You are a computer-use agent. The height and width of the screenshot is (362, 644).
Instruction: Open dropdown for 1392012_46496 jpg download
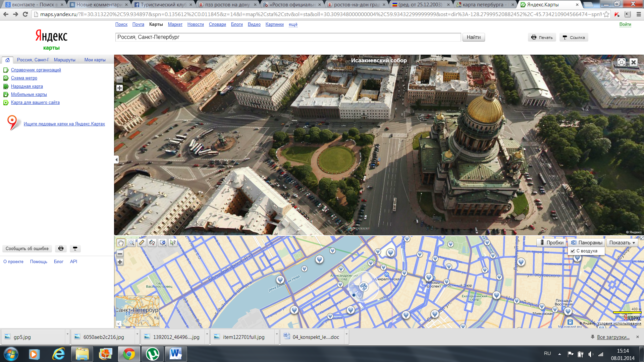pos(207,337)
